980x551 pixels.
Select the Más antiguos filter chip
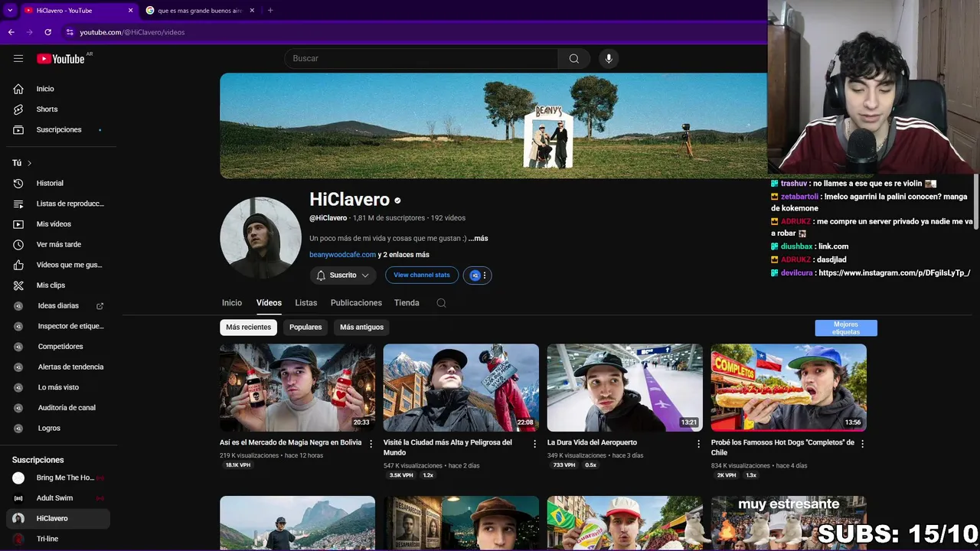point(361,328)
